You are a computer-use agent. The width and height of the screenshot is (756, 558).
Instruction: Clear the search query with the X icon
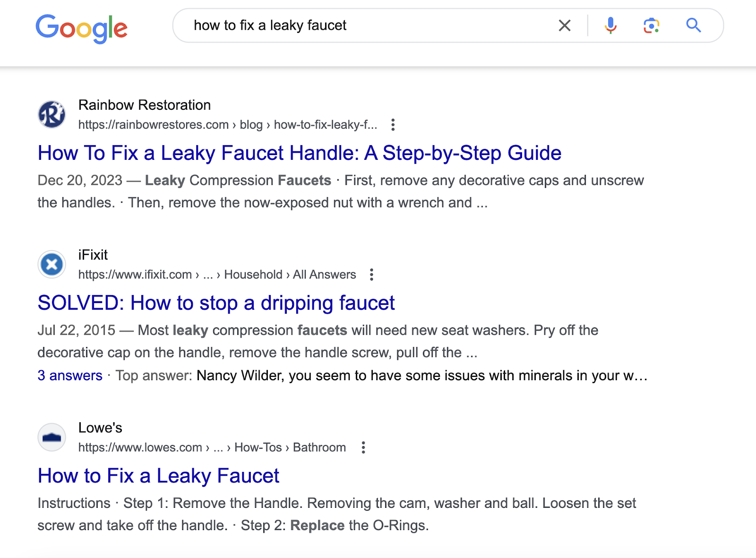[564, 26]
